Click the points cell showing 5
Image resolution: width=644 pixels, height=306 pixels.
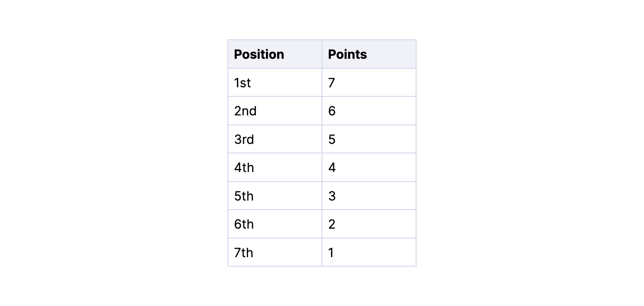click(x=369, y=139)
